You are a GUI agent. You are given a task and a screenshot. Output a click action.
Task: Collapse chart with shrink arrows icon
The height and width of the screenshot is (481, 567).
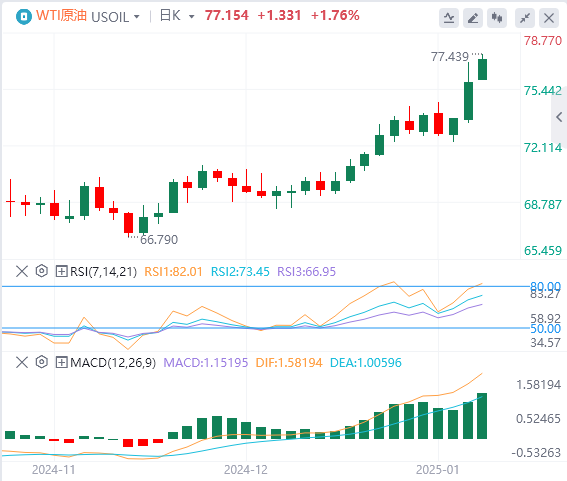[x=525, y=18]
